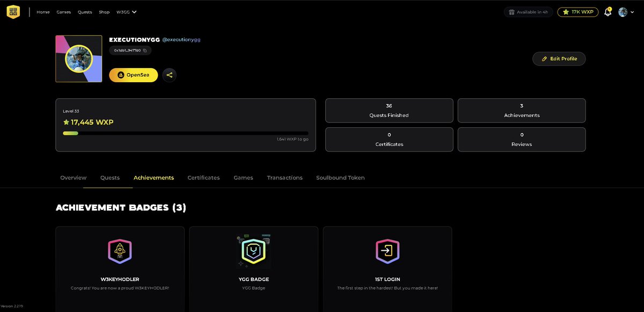This screenshot has width=644, height=312.
Task: Click the first step is hardest description
Action: pyautogui.click(x=387, y=288)
